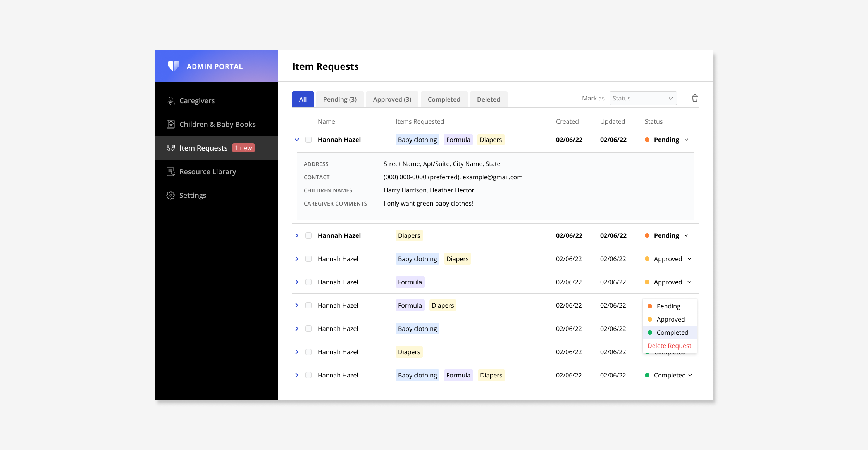Open the Mark as Status dropdown
This screenshot has width=868, height=450.
coord(643,98)
